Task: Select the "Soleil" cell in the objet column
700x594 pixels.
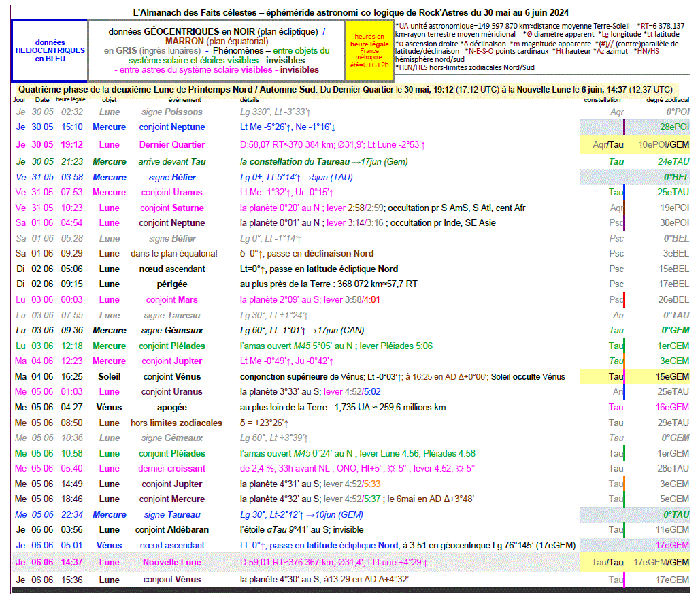Action: point(110,376)
